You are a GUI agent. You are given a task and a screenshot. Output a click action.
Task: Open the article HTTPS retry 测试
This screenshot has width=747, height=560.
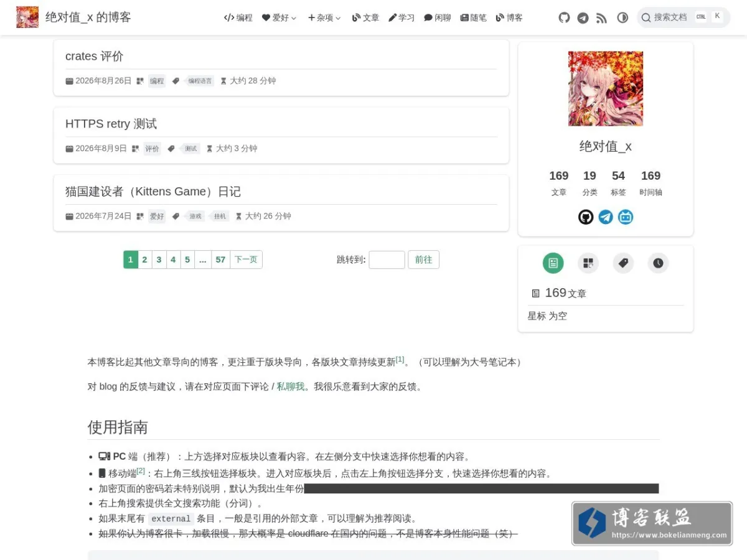coord(111,124)
